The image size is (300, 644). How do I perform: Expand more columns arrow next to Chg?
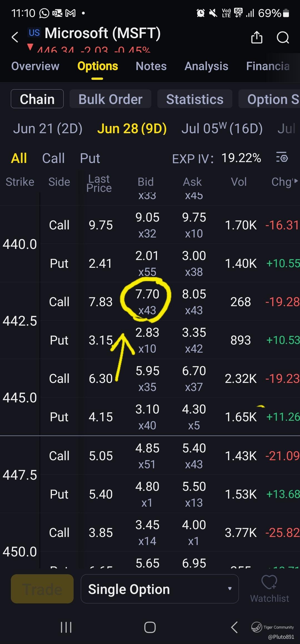[x=296, y=181]
